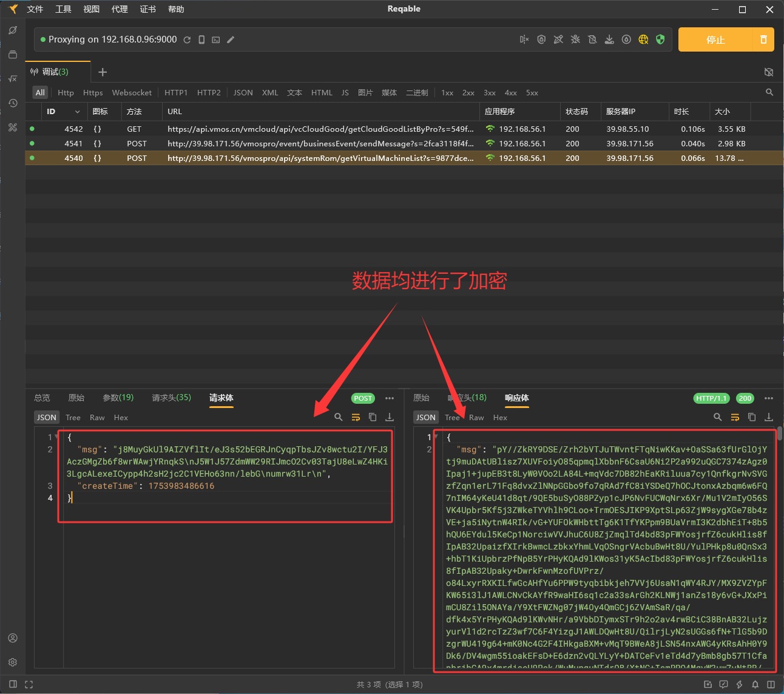The height and width of the screenshot is (694, 784).
Task: Click the bell notification icon in status bar
Action: click(x=755, y=684)
